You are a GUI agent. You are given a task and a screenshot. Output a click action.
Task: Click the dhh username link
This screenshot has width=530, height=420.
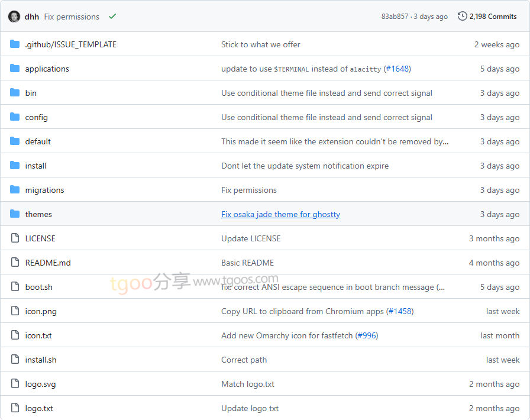click(x=32, y=17)
